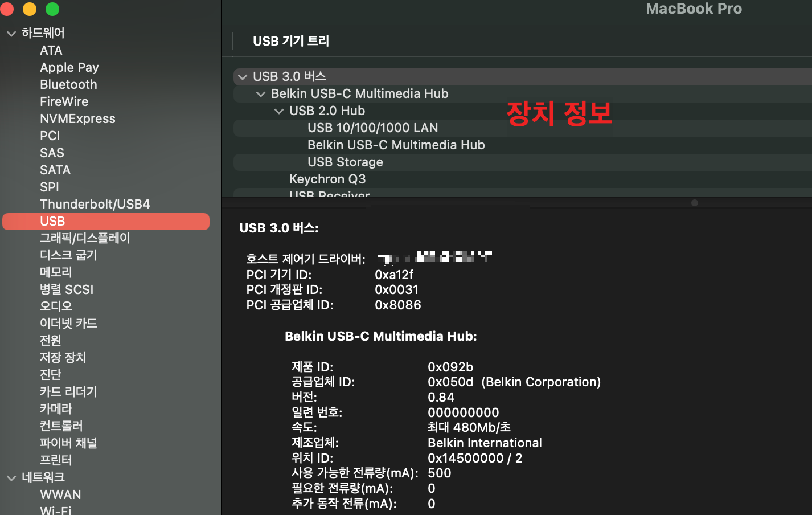Select Keychron Q3 device row
Screen dimensions: 812x515
coord(523,179)
